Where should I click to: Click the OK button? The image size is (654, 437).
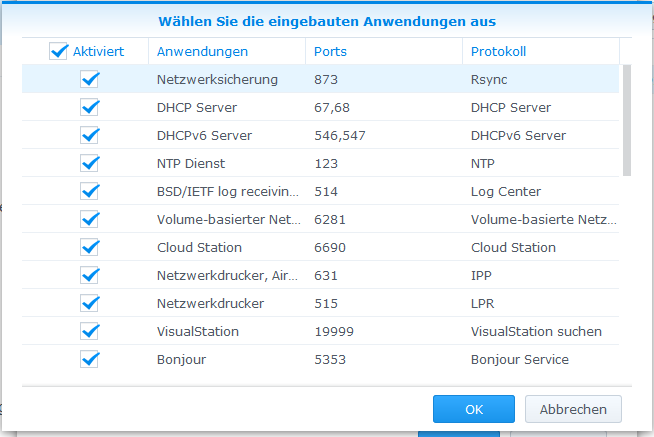point(474,409)
